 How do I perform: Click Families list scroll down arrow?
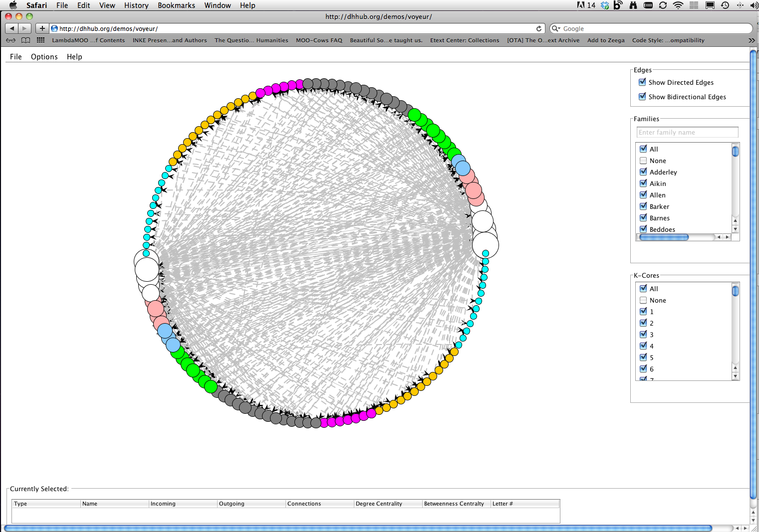pyautogui.click(x=735, y=229)
